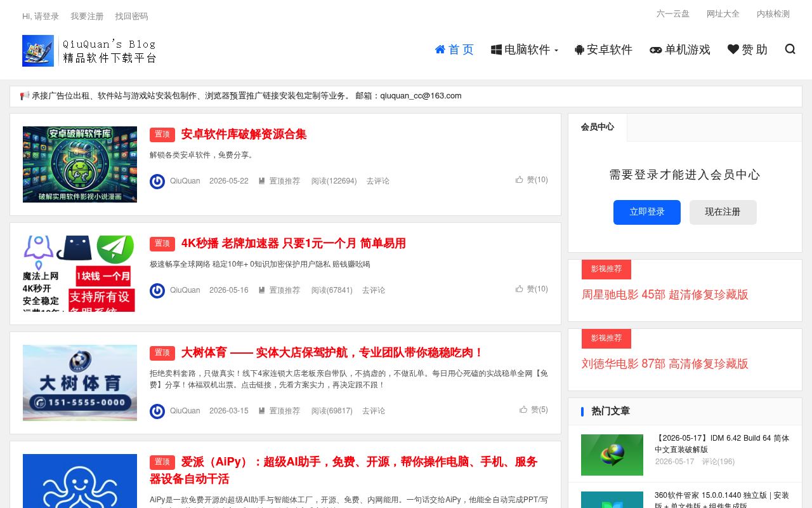This screenshot has width=812, height=508.
Task: Click 热门文章 section heading
Action: click(x=611, y=411)
